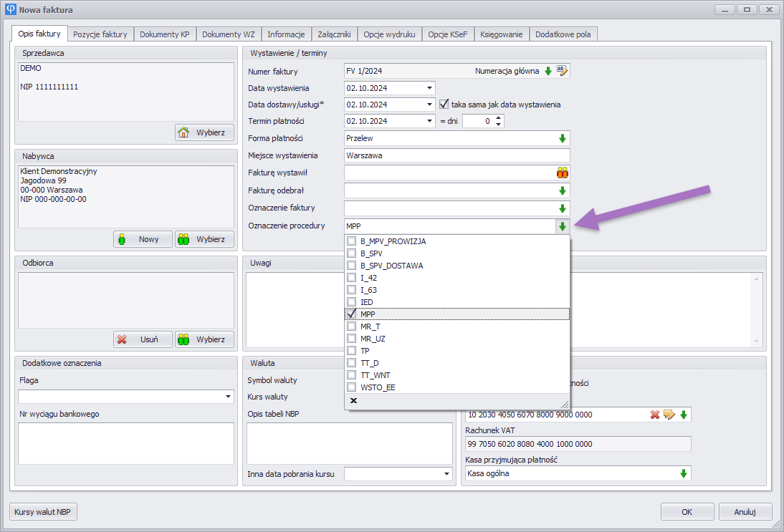Click the X icon at procedure list bottom
The height and width of the screenshot is (532, 784).
(353, 401)
